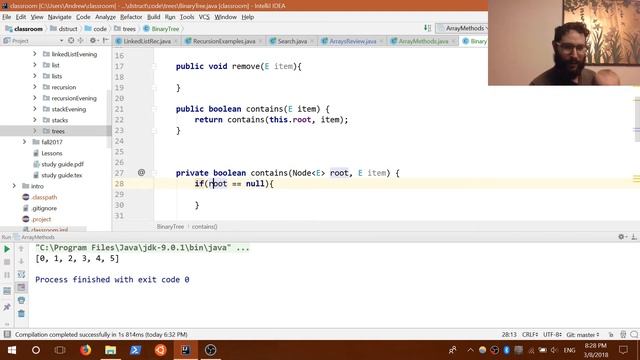Click the make project build icon
Screen dimensions: 640x360
tap(427, 28)
